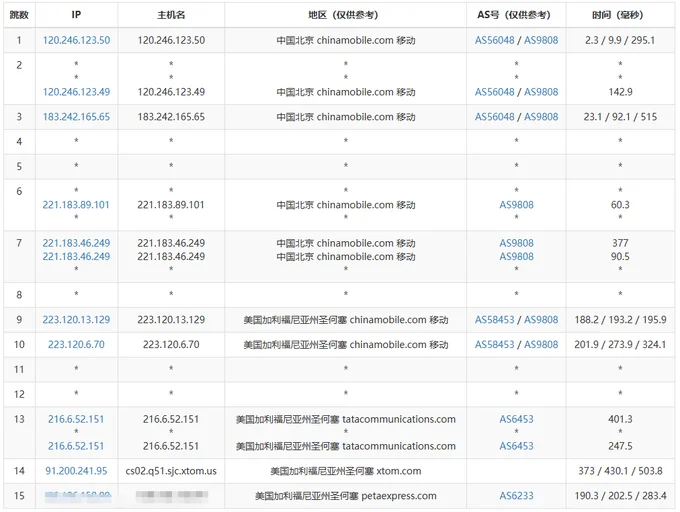Image resolution: width=680 pixels, height=512 pixels.
Task: Click the AS56048 link in hop 1 row
Action: [494, 40]
